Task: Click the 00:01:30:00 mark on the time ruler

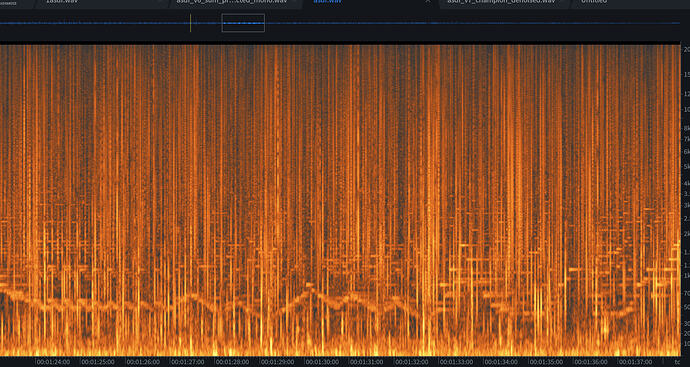Action: [322, 362]
